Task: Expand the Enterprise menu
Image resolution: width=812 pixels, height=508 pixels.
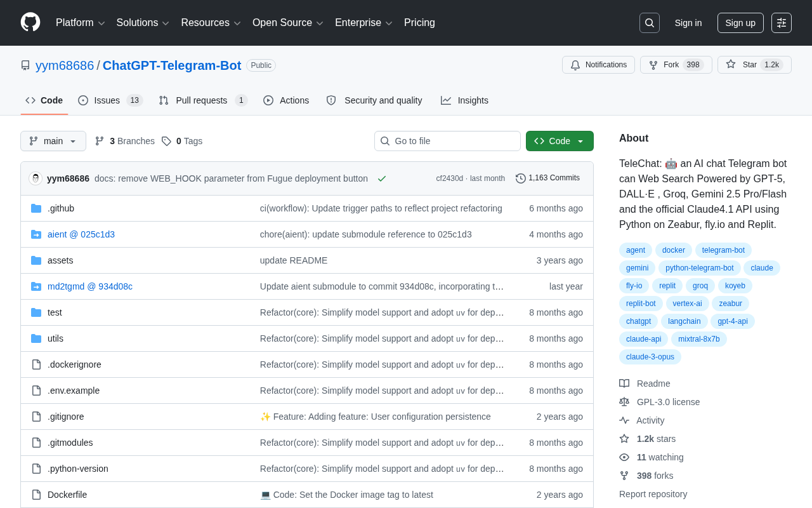Action: [x=364, y=23]
